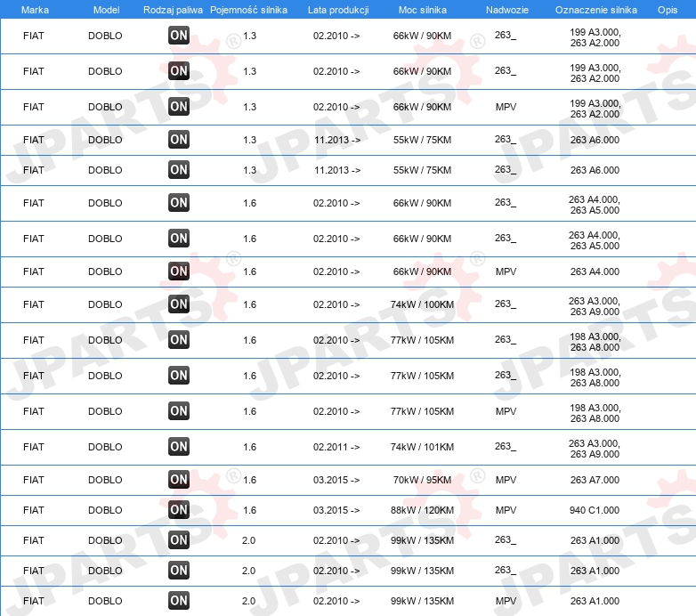696x616 pixels.
Task: Click the FIAT cell in the 263 A7.000 row
Action: 34,480
